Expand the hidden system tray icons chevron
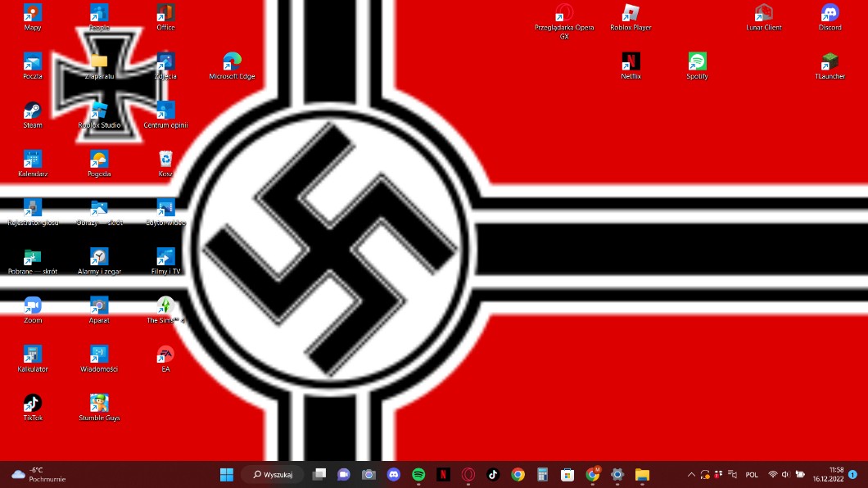Screen dimensions: 868x488 [691, 475]
